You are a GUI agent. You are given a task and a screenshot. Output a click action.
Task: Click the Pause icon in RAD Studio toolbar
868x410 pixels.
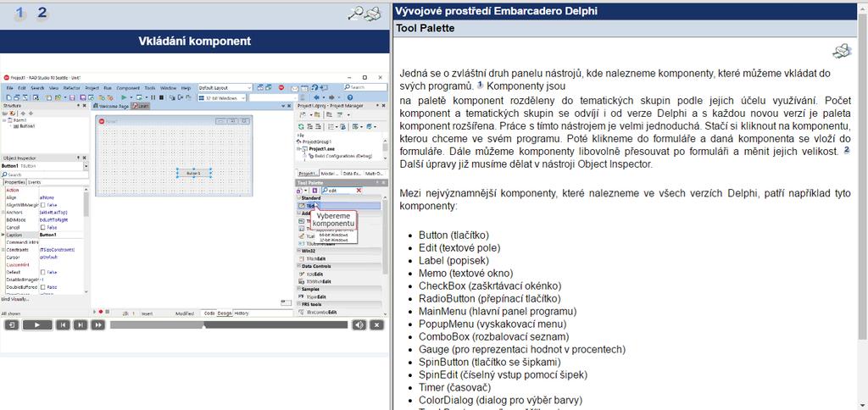pos(153,97)
